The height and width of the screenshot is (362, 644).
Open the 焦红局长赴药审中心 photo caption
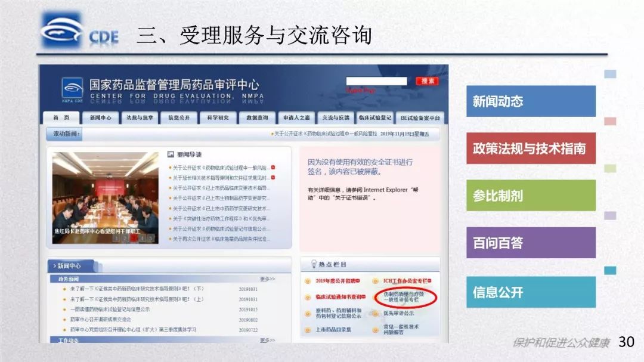[x=98, y=231]
